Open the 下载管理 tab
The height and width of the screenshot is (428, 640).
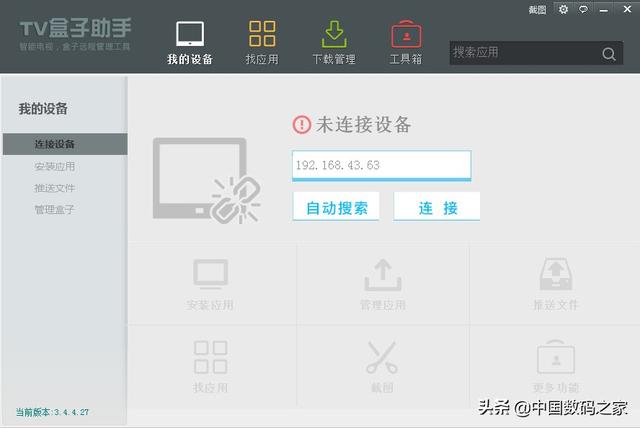point(334,43)
